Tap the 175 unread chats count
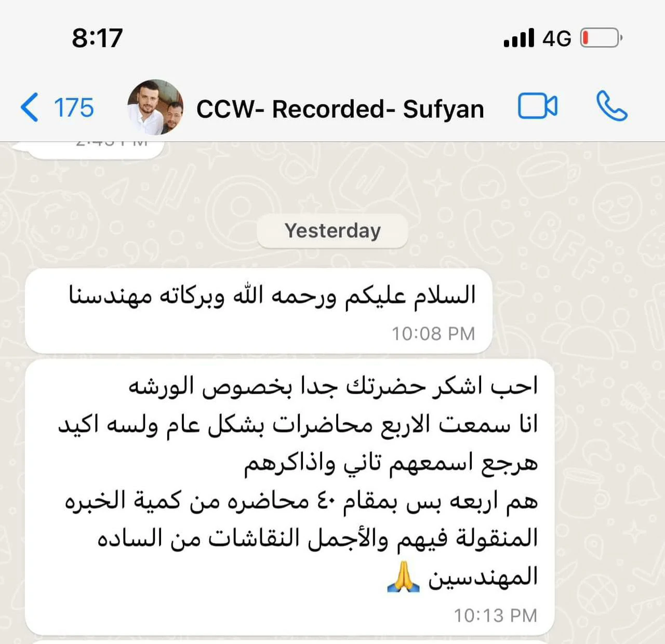Image resolution: width=665 pixels, height=644 pixels. (74, 108)
